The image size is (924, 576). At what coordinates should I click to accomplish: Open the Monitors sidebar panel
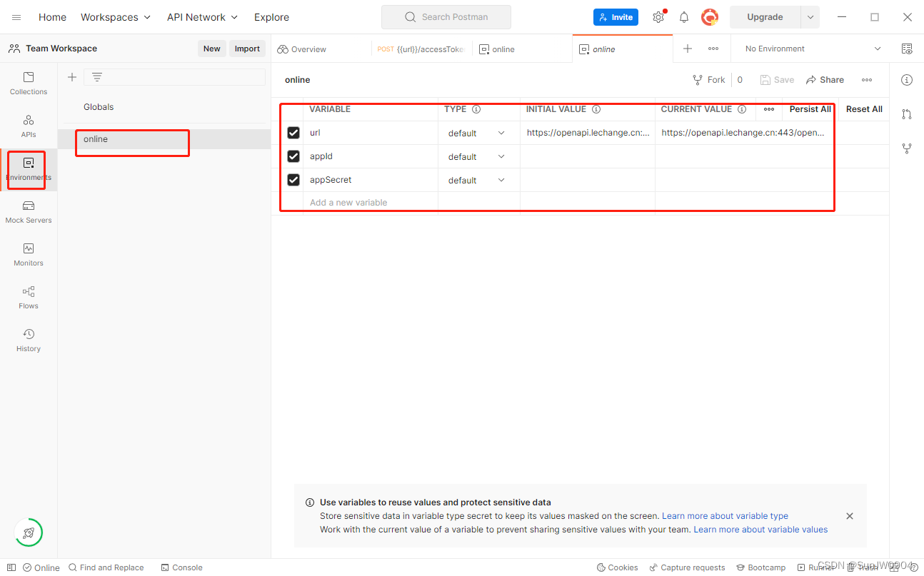(29, 255)
